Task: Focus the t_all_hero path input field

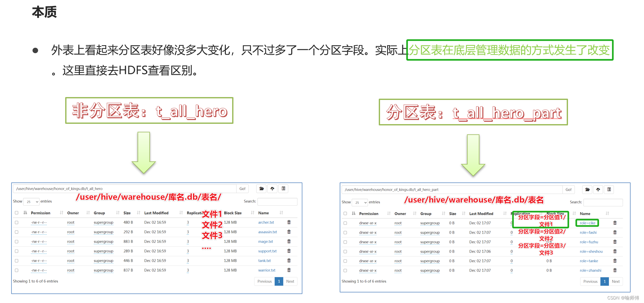Action: (x=125, y=189)
